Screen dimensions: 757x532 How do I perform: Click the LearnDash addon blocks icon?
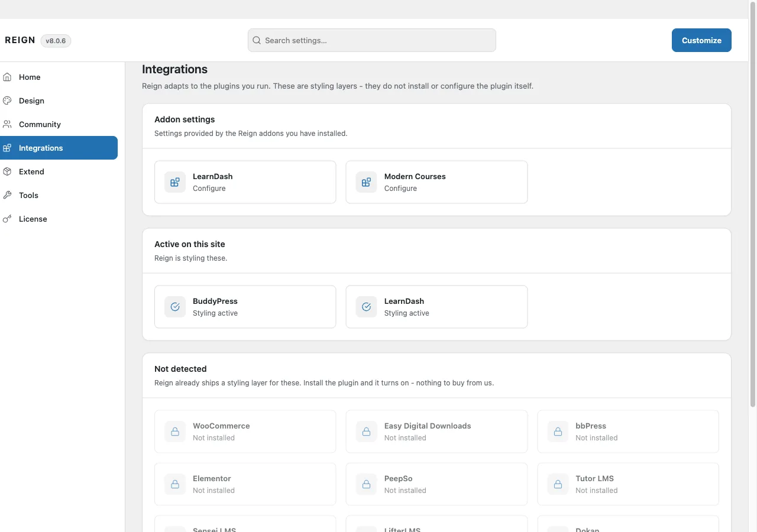click(x=175, y=182)
